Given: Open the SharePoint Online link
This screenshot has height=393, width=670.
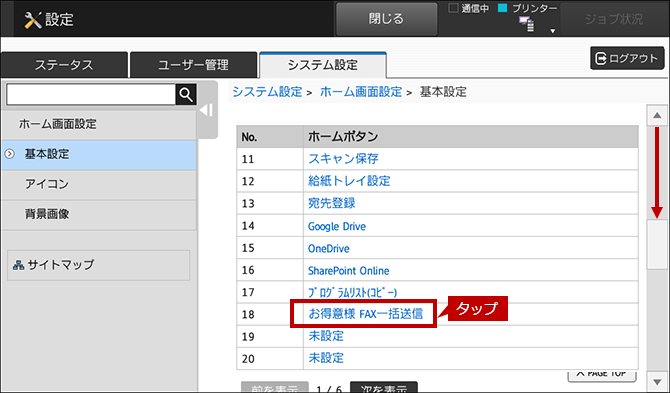Looking at the screenshot, I should pyautogui.click(x=348, y=270).
